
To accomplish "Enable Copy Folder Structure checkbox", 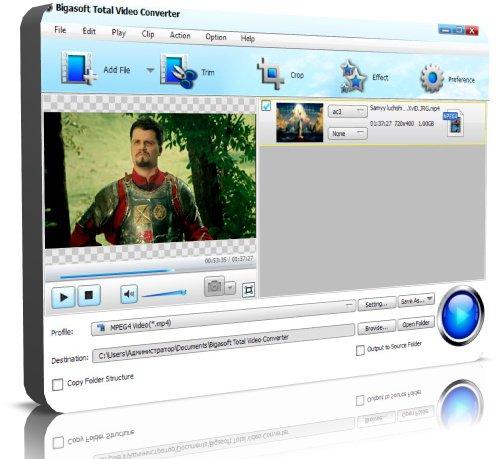I will click(x=57, y=384).
